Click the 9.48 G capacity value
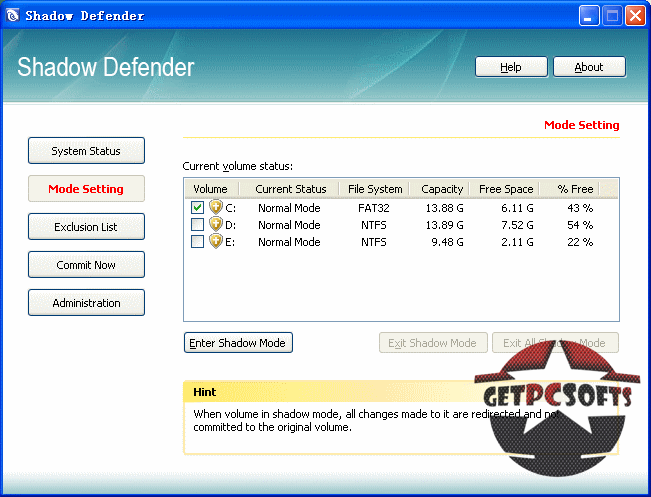Image resolution: width=651 pixels, height=497 pixels. click(447, 242)
